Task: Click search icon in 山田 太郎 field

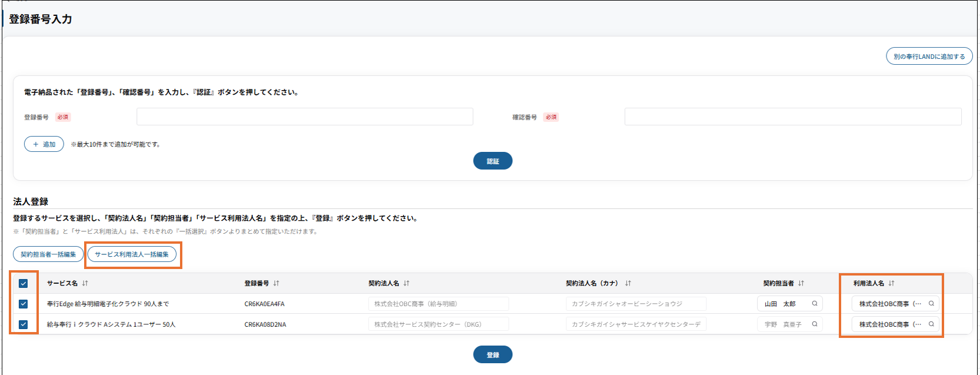Action: [815, 304]
